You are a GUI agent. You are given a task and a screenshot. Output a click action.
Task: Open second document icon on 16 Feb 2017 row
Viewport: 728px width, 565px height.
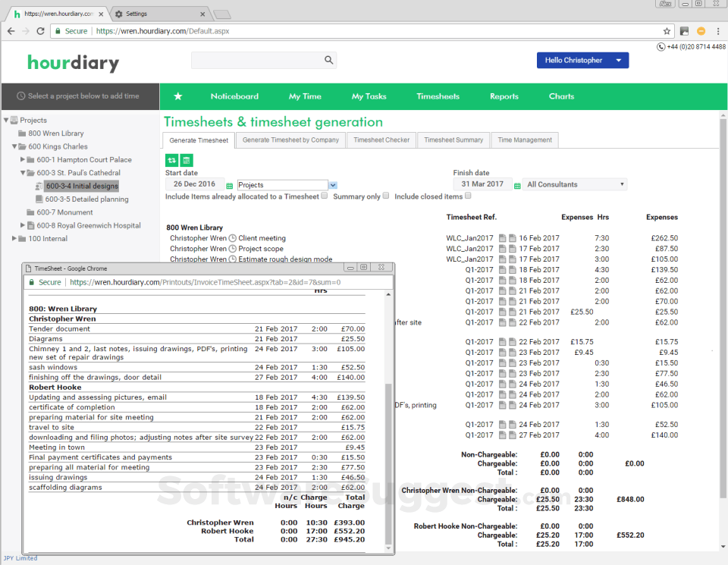[x=512, y=238]
